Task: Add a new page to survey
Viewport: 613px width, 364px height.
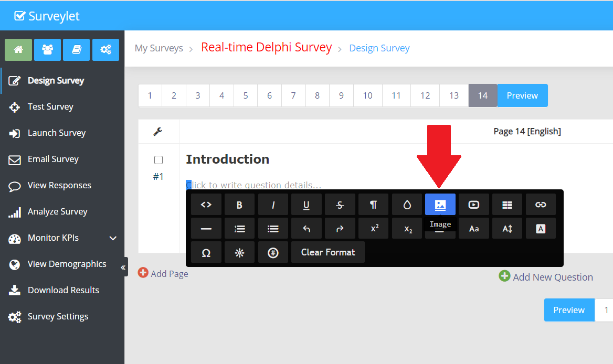Action: pos(163,273)
